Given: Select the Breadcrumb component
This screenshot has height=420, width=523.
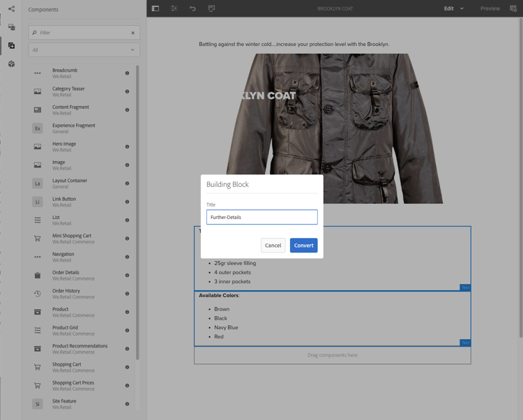Looking at the screenshot, I should (82, 73).
